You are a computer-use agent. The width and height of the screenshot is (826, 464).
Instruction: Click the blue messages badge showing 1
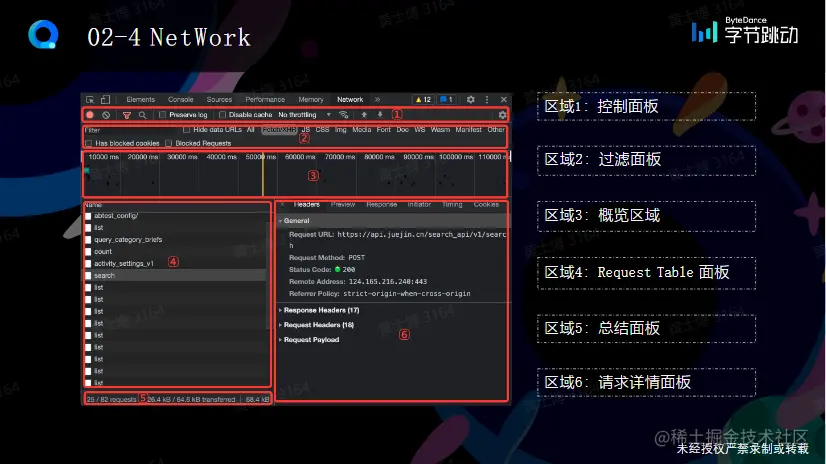[x=446, y=100]
